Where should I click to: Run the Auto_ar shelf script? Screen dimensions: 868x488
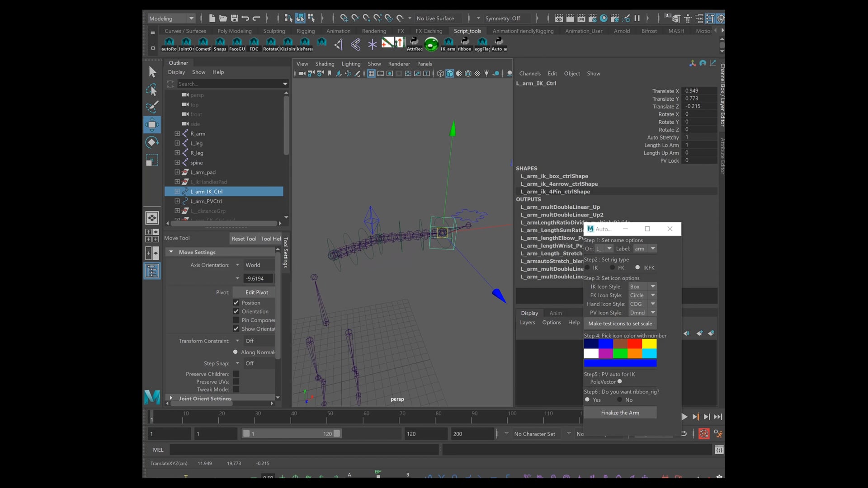[x=499, y=44]
